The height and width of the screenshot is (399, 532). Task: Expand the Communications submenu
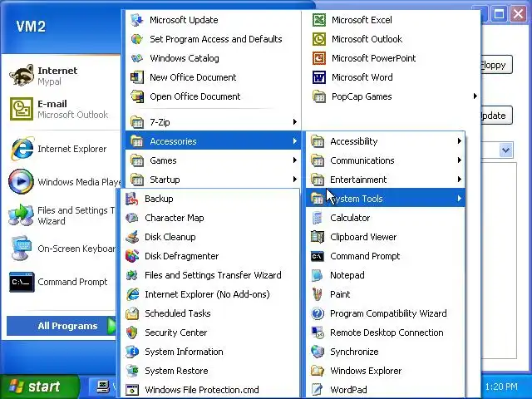386,160
